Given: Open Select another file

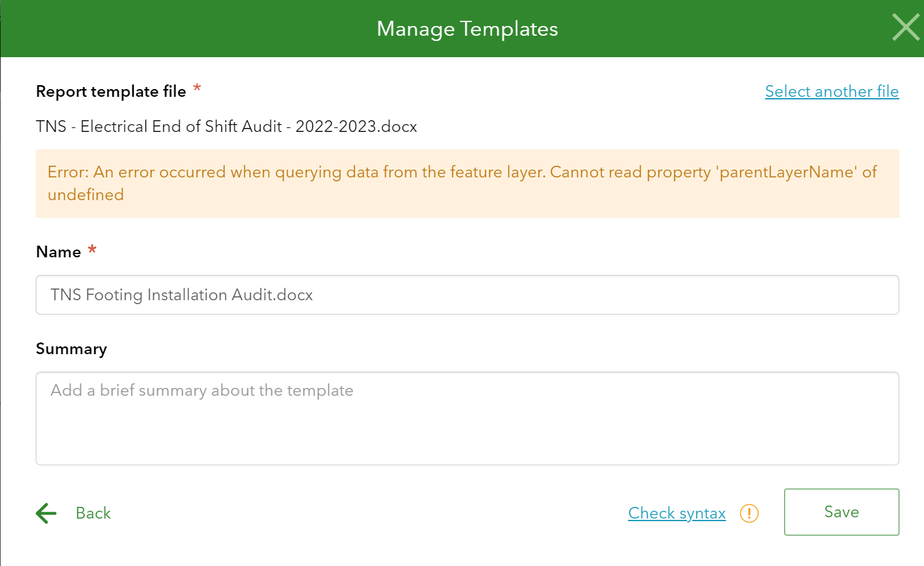Looking at the screenshot, I should click(x=832, y=92).
